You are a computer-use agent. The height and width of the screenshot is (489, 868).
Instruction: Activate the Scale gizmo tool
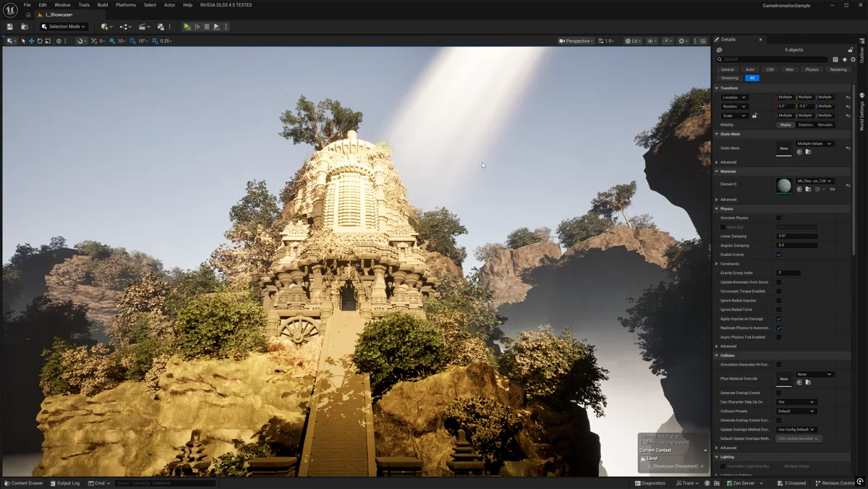pyautogui.click(x=47, y=41)
